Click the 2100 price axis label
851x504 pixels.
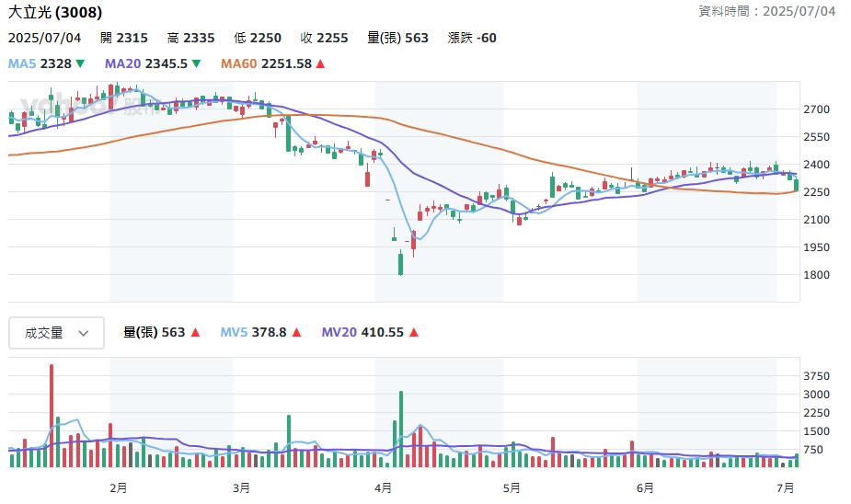pos(816,220)
